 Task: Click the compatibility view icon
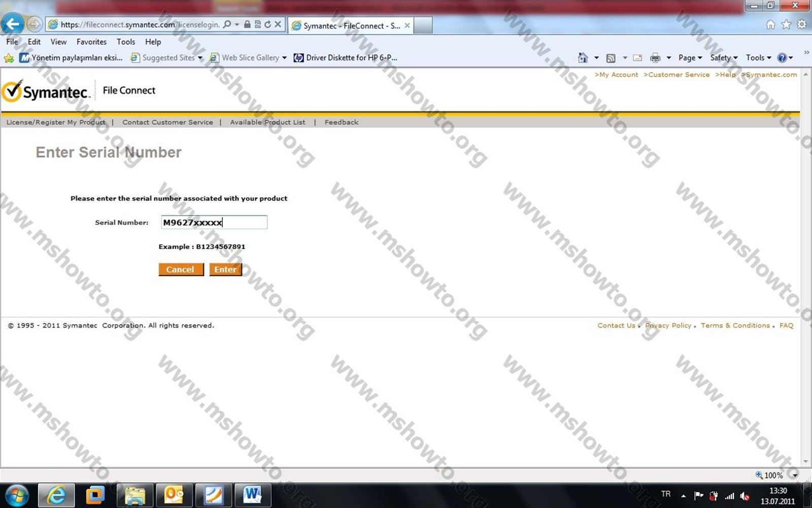pos(258,24)
